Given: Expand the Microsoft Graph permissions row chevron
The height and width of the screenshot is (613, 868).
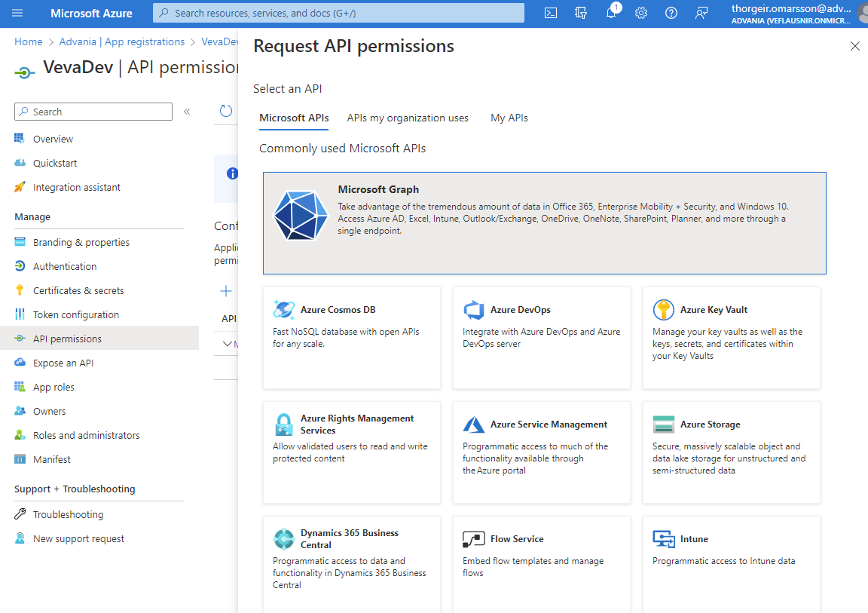Looking at the screenshot, I should pos(227,344).
